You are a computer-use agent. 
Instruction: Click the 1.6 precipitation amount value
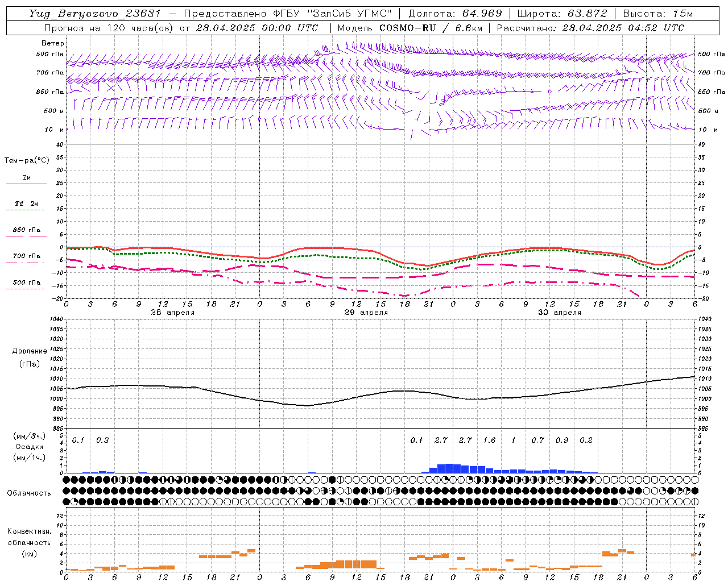[x=489, y=440]
